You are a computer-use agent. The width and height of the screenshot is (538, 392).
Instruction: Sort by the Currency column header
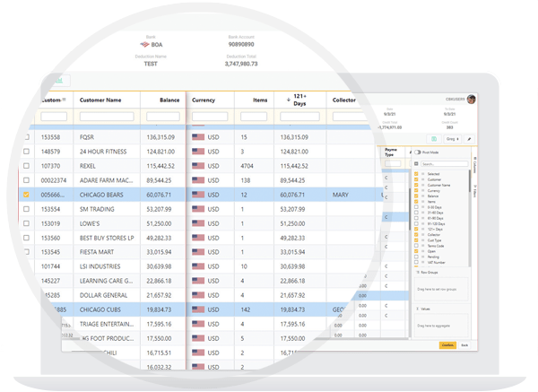pyautogui.click(x=204, y=100)
